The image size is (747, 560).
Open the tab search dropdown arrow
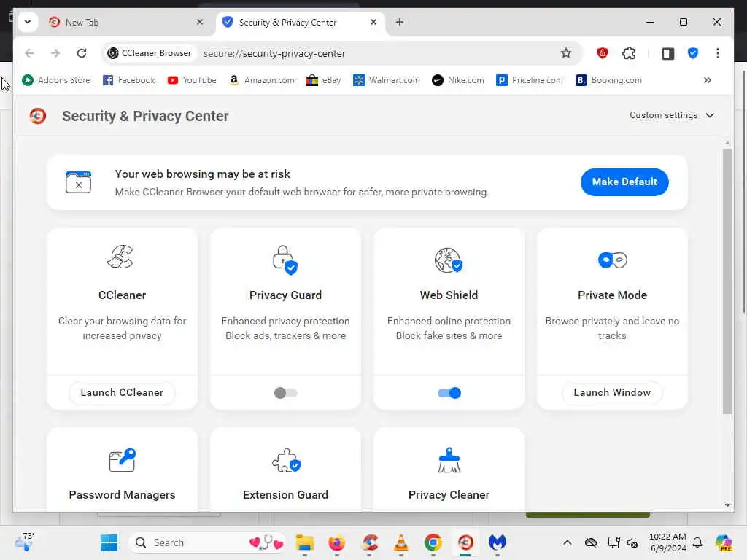[x=28, y=22]
